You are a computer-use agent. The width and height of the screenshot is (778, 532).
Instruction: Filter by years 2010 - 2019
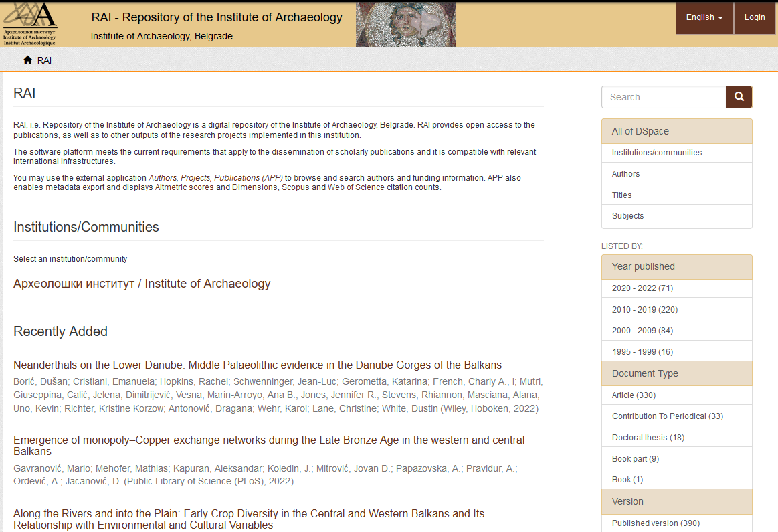point(644,310)
